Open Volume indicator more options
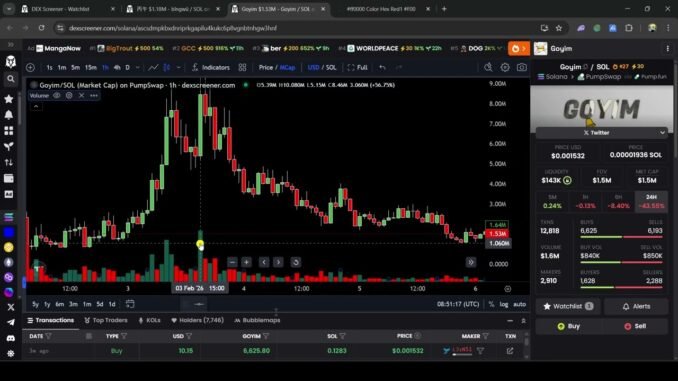678x381 pixels. tap(93, 95)
